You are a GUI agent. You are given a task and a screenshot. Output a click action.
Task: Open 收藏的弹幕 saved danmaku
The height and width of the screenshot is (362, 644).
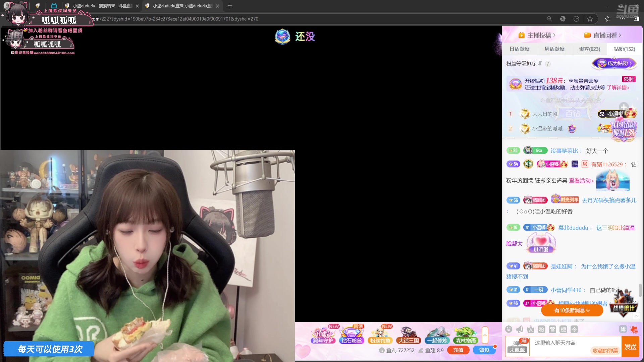pos(605,351)
